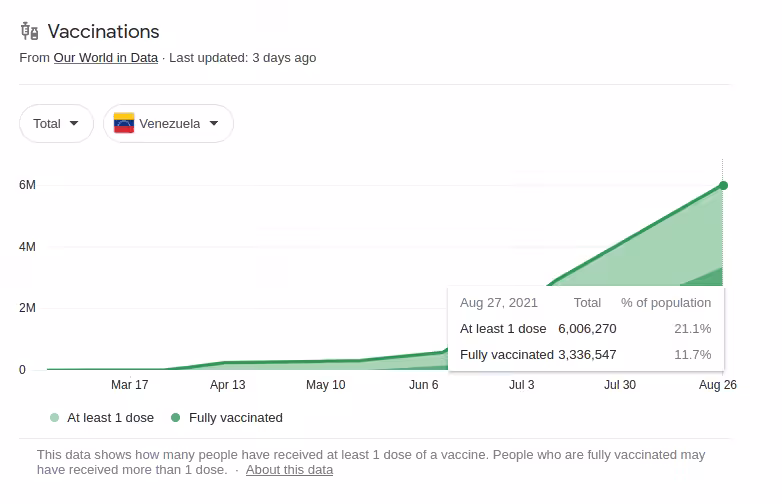The image size is (782, 504).
Task: Open the Our World in Data link
Action: click(105, 58)
